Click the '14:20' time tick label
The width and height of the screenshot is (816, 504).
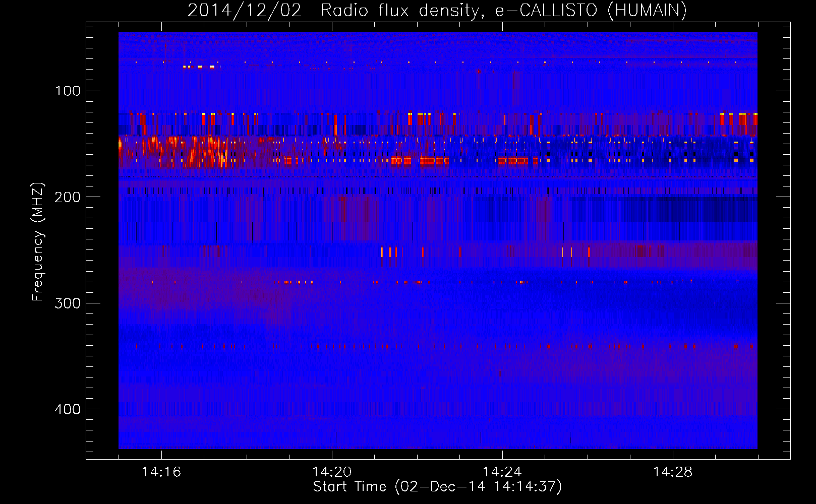(x=332, y=472)
